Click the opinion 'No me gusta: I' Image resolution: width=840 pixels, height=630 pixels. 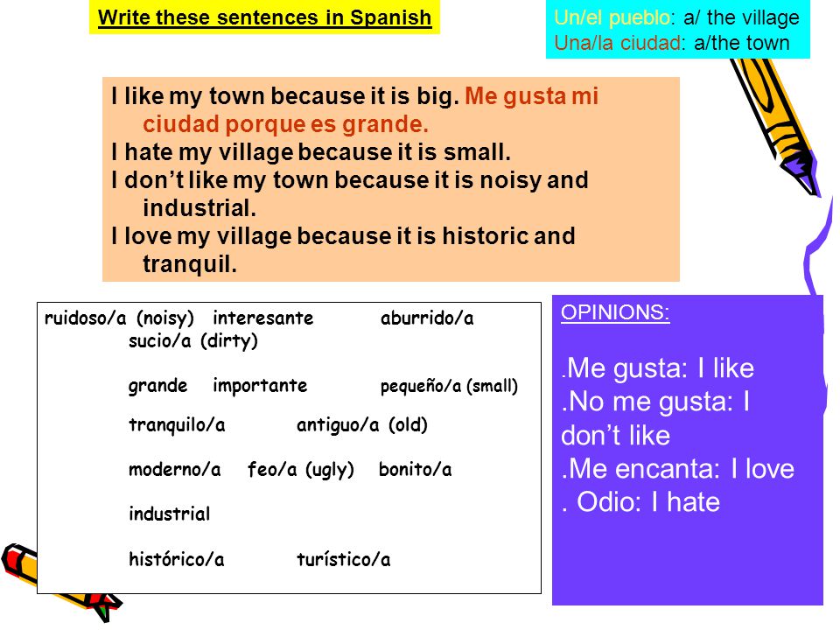[655, 402]
